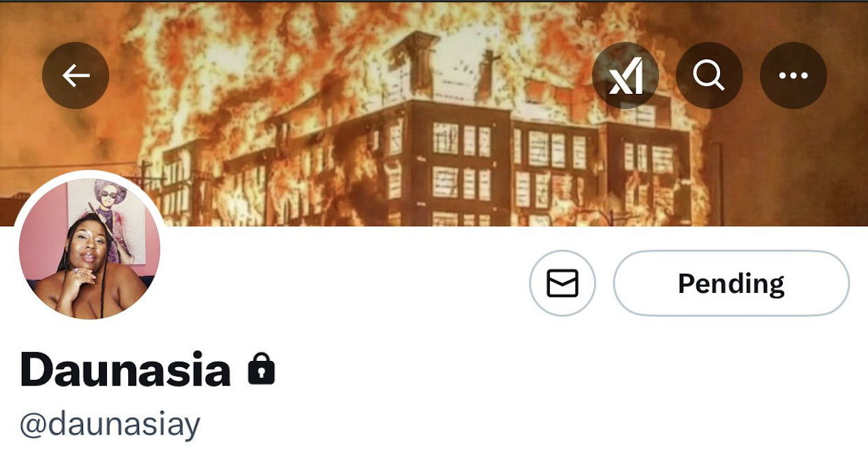Open Grok via the xI icon
The height and width of the screenshot is (459, 868).
pos(625,76)
